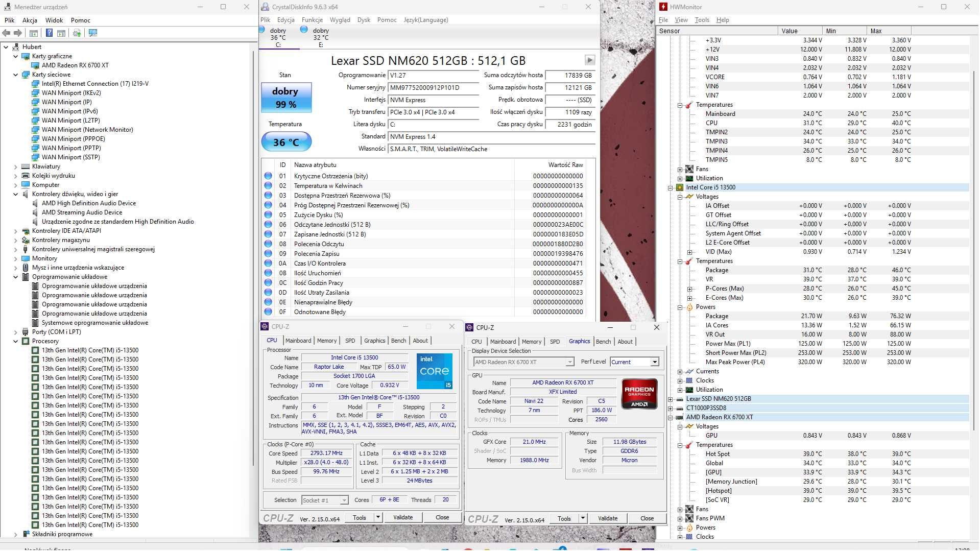This screenshot has width=980, height=551.
Task: Click the Porty (COM i LPT) port icon
Action: click(26, 332)
